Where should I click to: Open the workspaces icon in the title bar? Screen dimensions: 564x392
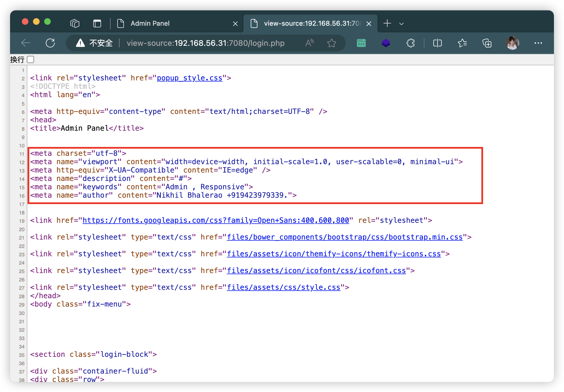tap(75, 23)
